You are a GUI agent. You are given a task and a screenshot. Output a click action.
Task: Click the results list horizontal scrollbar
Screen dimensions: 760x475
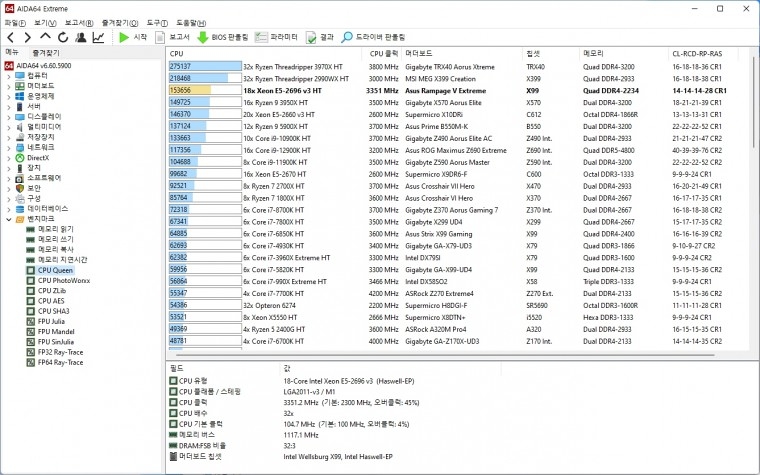pos(445,355)
